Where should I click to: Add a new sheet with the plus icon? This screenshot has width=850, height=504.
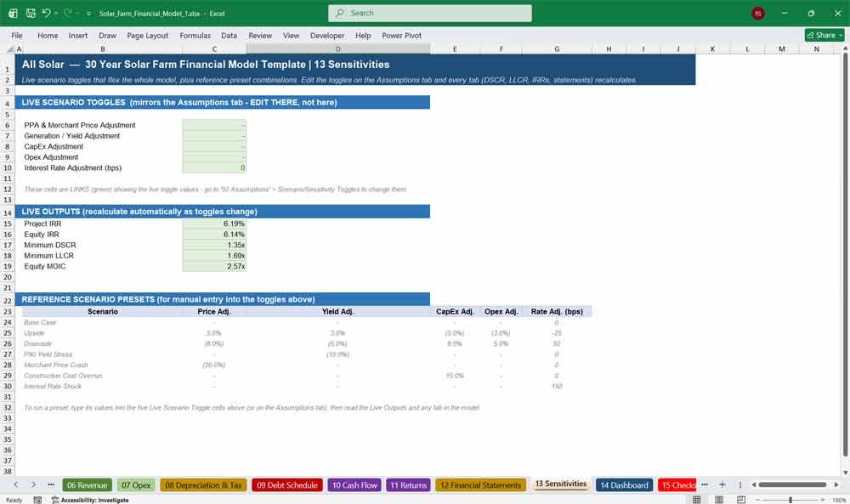pos(722,484)
